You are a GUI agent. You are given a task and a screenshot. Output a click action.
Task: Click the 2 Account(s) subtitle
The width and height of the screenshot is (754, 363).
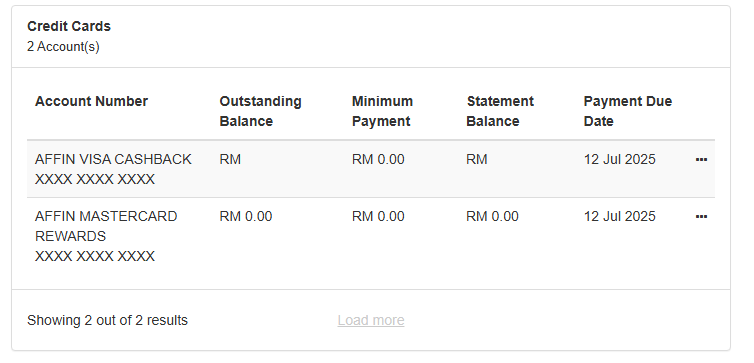tap(63, 47)
